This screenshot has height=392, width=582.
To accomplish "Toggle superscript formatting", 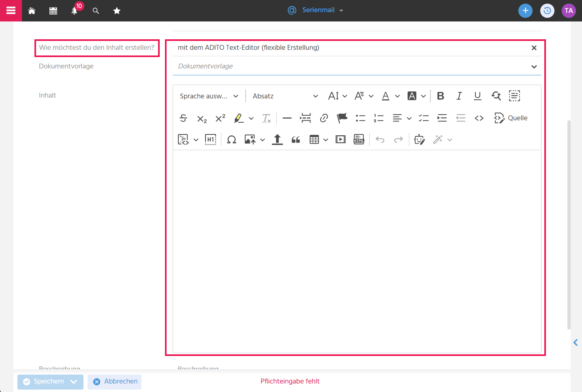I will pos(220,118).
